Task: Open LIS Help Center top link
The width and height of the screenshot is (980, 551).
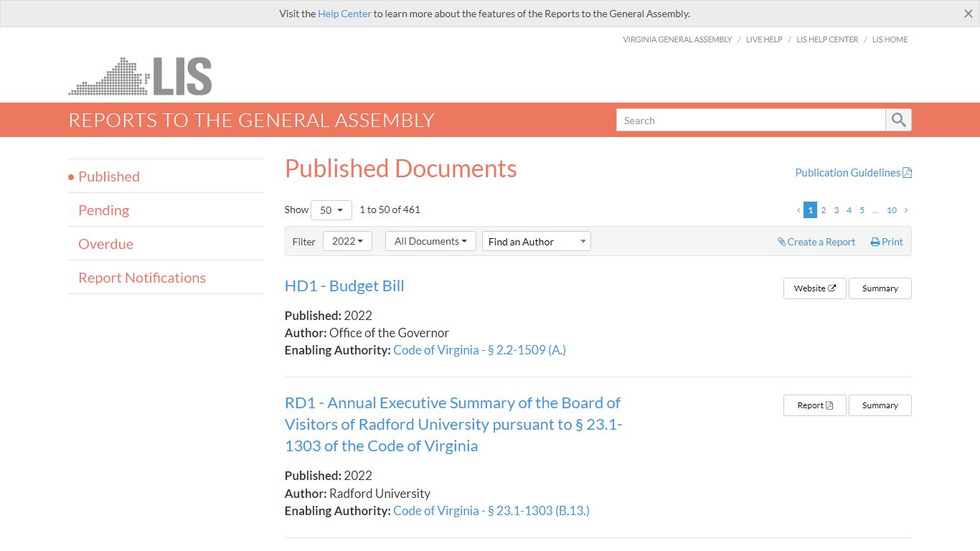Action: pyautogui.click(x=827, y=39)
